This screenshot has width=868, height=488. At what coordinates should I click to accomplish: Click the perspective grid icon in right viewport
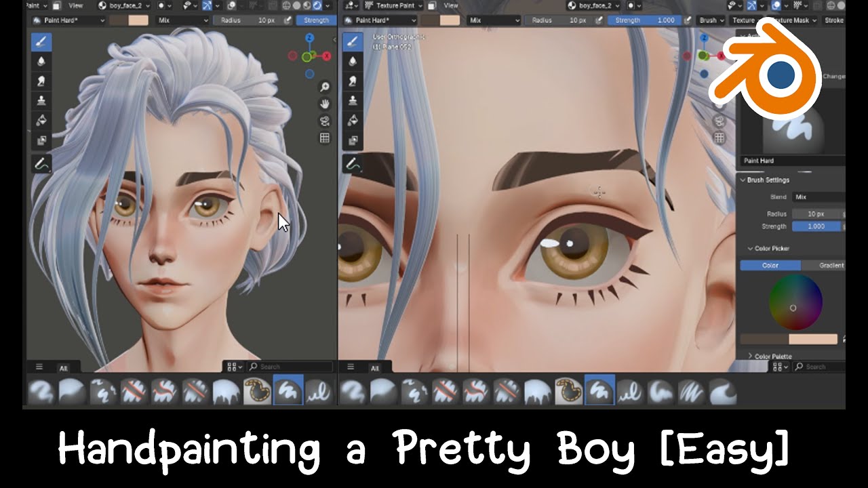click(x=721, y=138)
